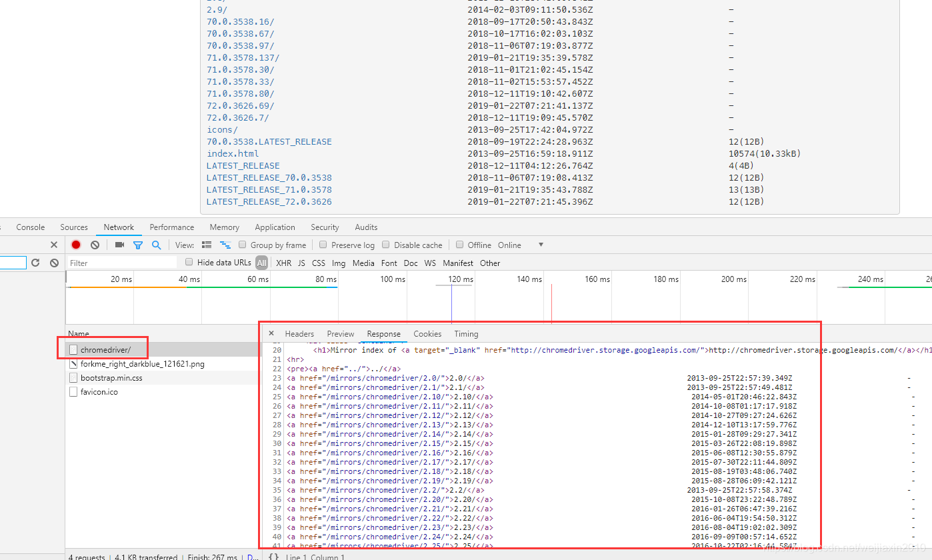Select forkme_right_darkblue_121621.png request
Screen dimensions: 932x560
(x=162, y=364)
